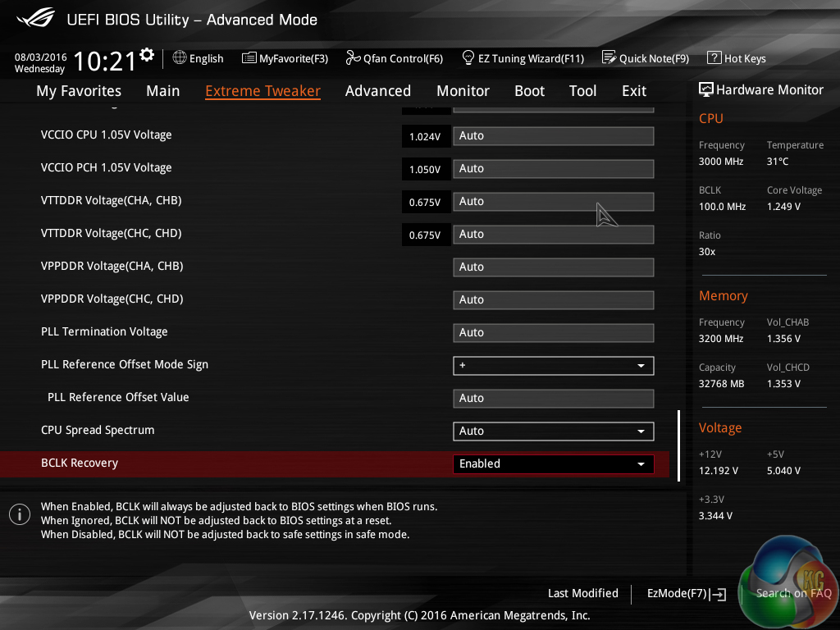The width and height of the screenshot is (840, 630).
Task: Click VTTDDR Voltage(CHC, CHD) Auto field
Action: click(554, 234)
